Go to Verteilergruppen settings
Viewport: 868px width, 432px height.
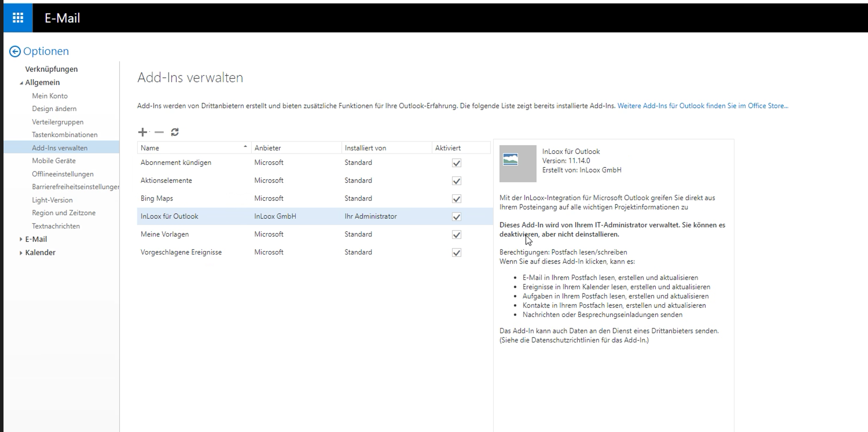[58, 122]
